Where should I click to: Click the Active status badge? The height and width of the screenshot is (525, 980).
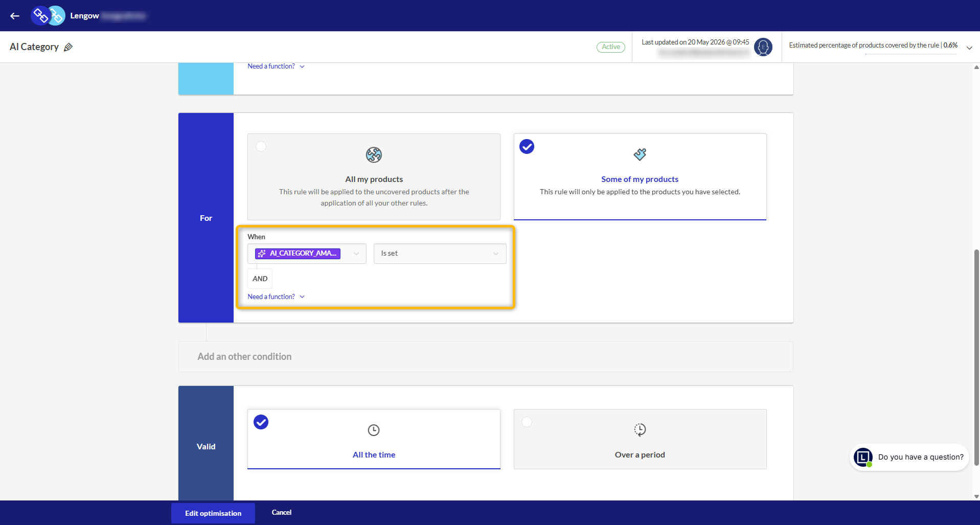coord(610,47)
